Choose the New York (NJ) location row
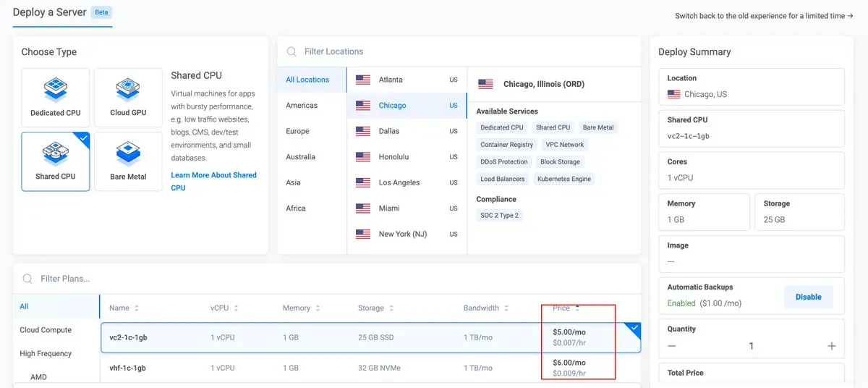Screen dimensions: 868x388 click(407, 234)
